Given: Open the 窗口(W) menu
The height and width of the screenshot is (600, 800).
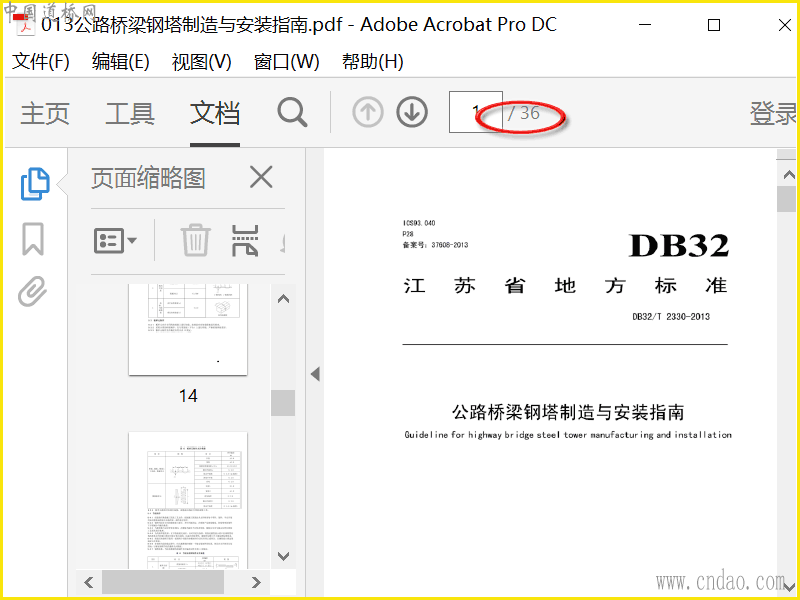Looking at the screenshot, I should [x=286, y=62].
